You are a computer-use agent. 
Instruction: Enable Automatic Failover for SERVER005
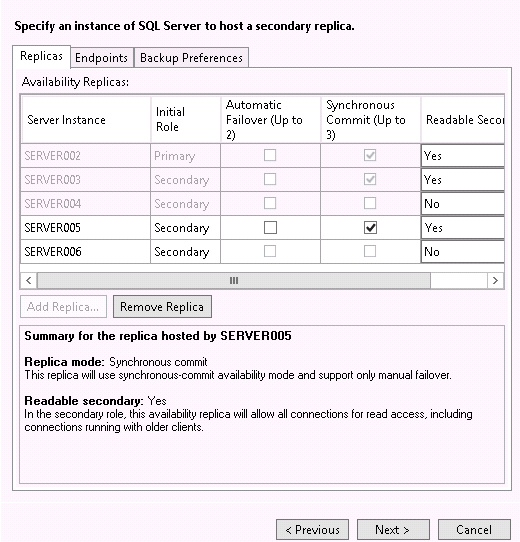coord(270,227)
